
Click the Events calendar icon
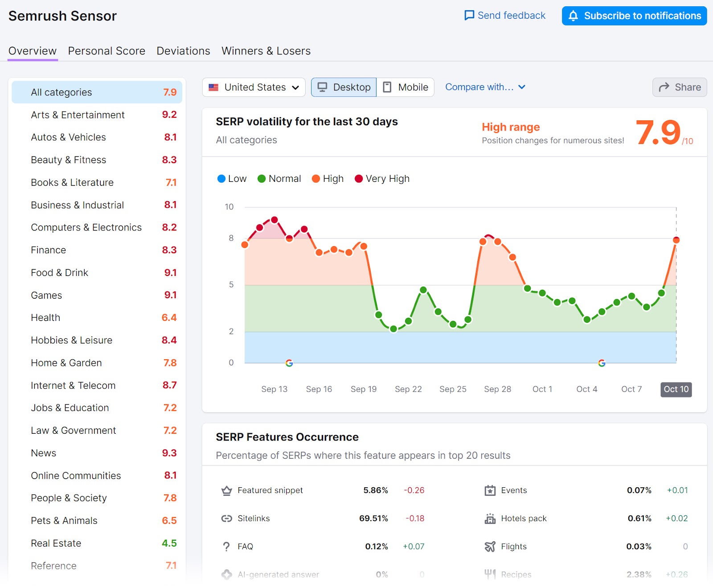click(490, 490)
